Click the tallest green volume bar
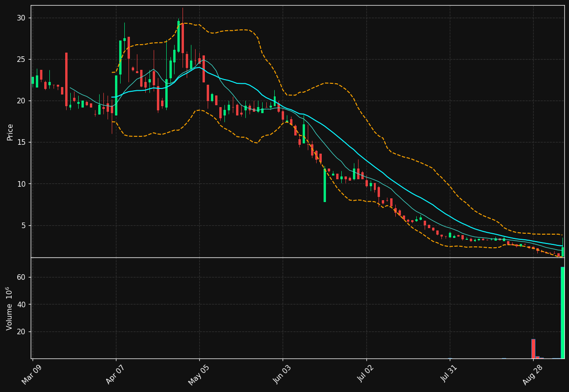569x392 pixels. click(x=562, y=312)
